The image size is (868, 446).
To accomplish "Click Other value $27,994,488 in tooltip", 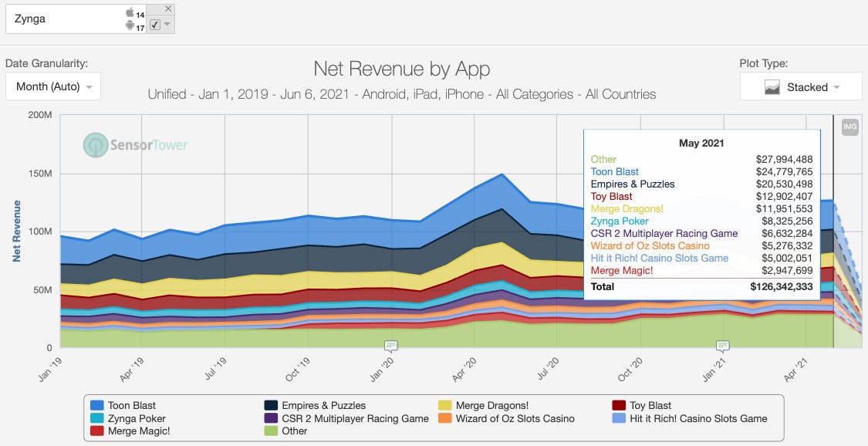I will click(x=785, y=160).
